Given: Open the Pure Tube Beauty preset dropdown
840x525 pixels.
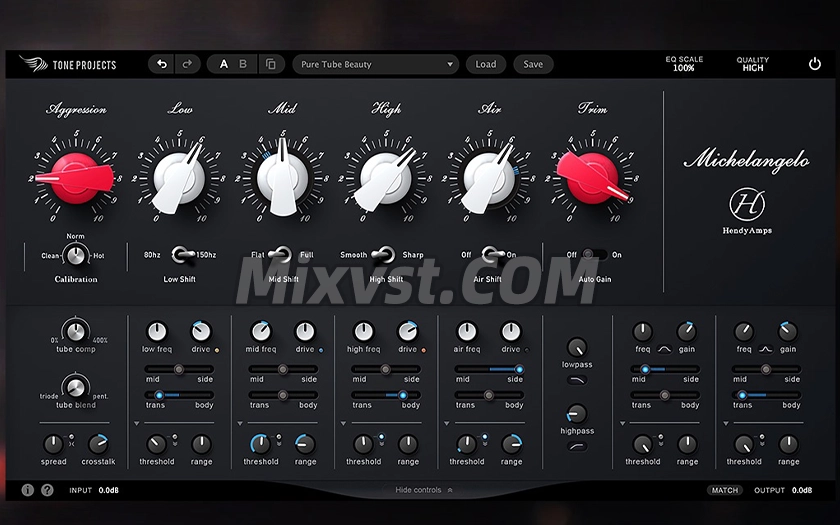Looking at the screenshot, I should click(375, 64).
